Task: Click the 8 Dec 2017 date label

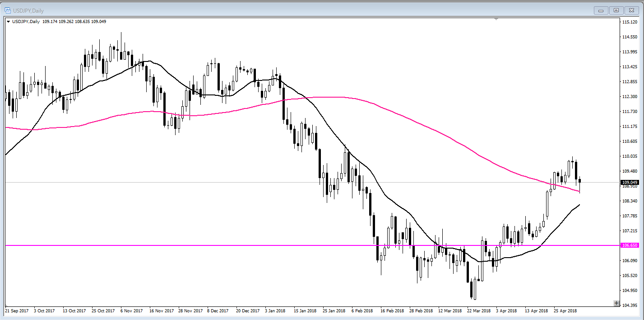Action: 218,311
